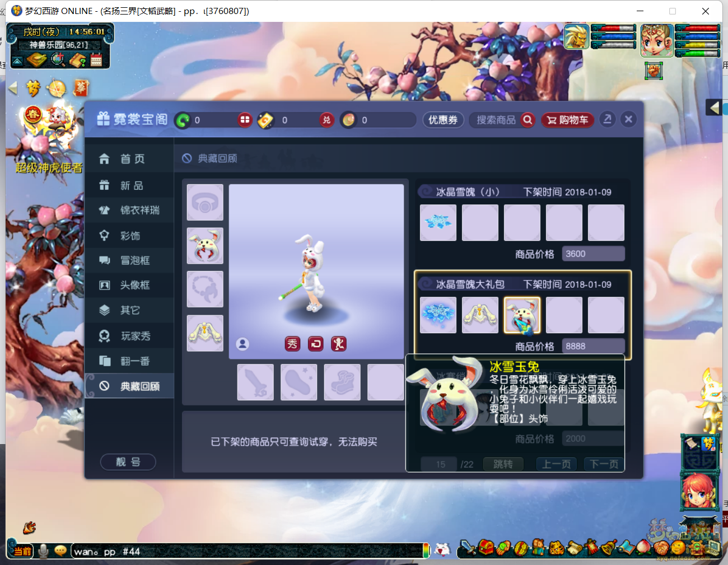Click the 春 spring event icon
This screenshot has width=728, height=565.
coord(33,114)
